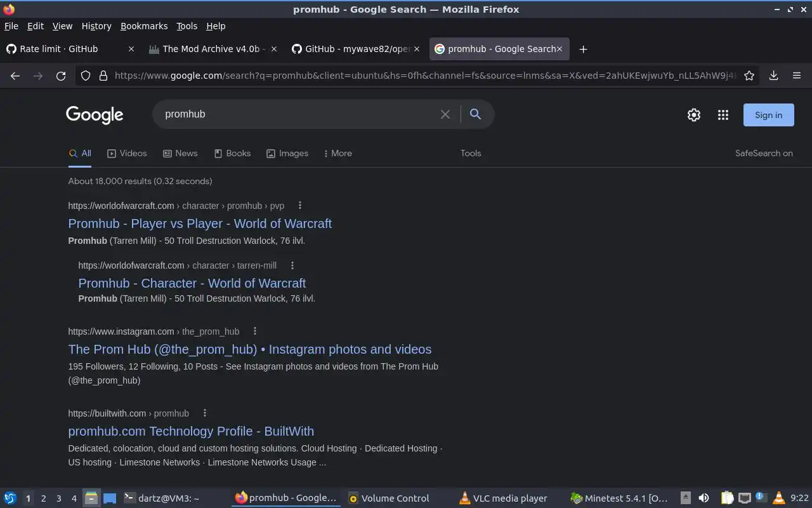Bookmark this page with the star icon
Viewport: 812px width, 508px height.
pos(749,76)
